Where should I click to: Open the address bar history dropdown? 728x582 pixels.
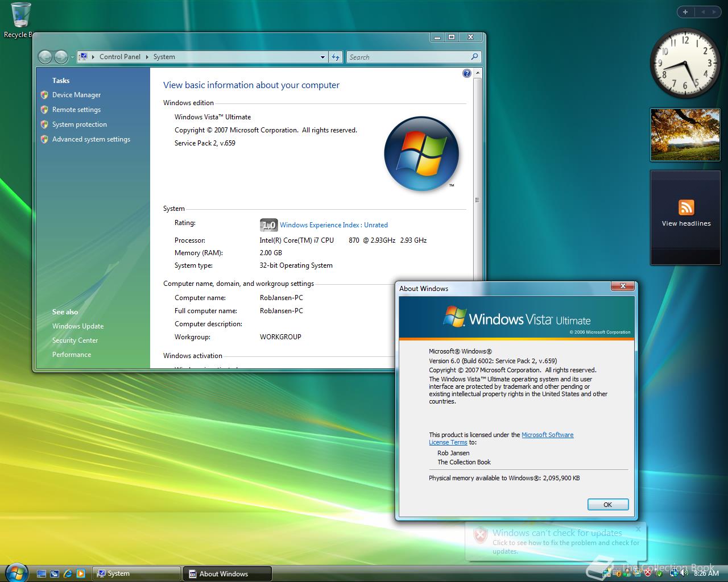[323, 57]
